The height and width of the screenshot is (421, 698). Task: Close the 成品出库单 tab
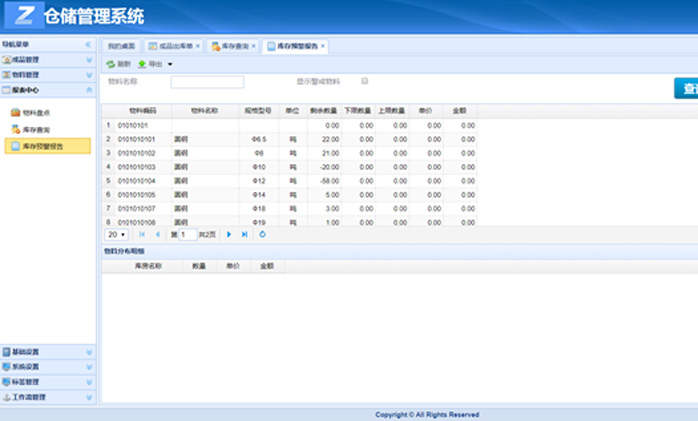click(x=198, y=46)
